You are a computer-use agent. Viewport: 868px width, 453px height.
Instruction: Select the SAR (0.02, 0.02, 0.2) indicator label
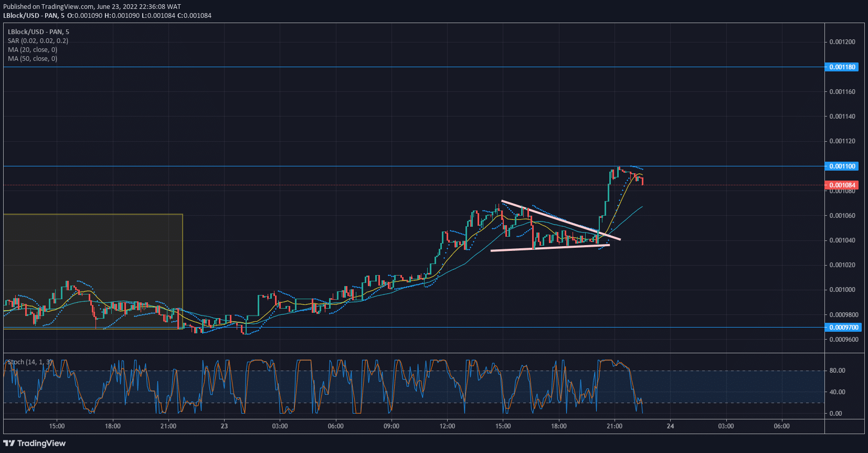pyautogui.click(x=38, y=41)
